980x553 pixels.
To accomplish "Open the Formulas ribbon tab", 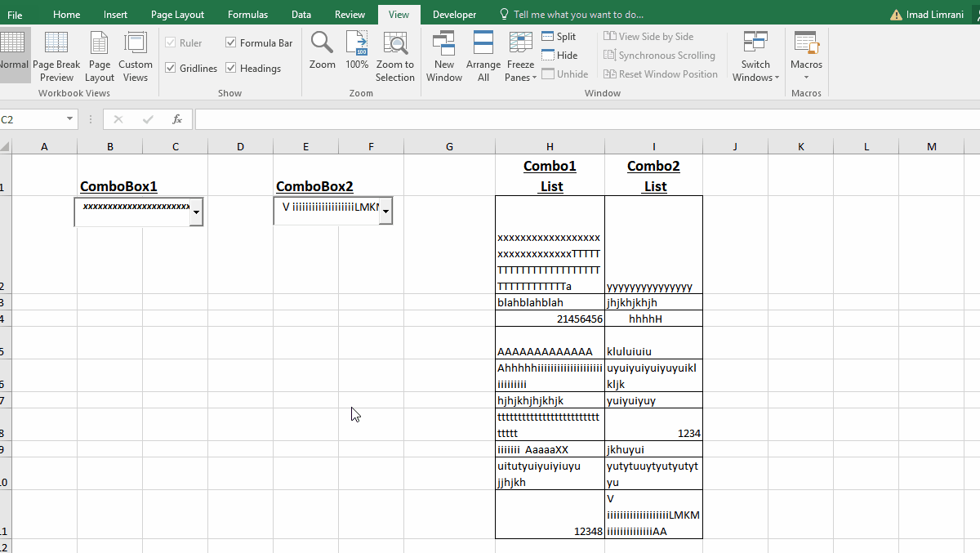I will pyautogui.click(x=247, y=14).
